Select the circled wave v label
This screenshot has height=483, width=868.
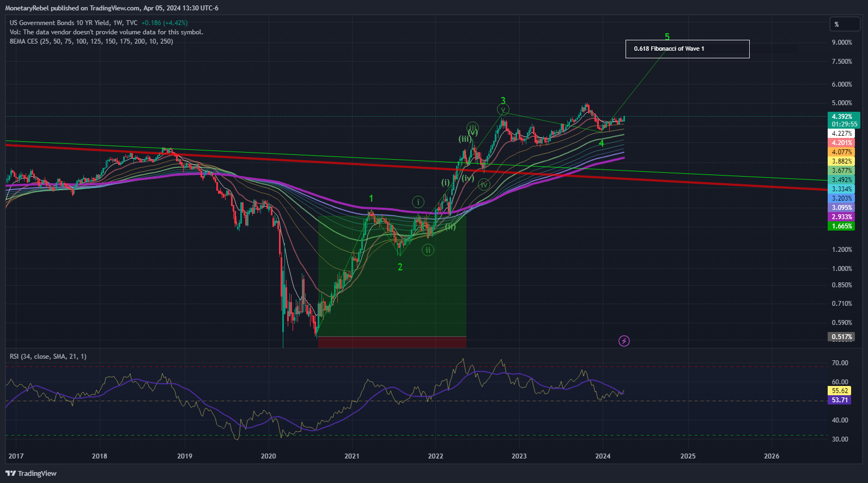tap(503, 110)
